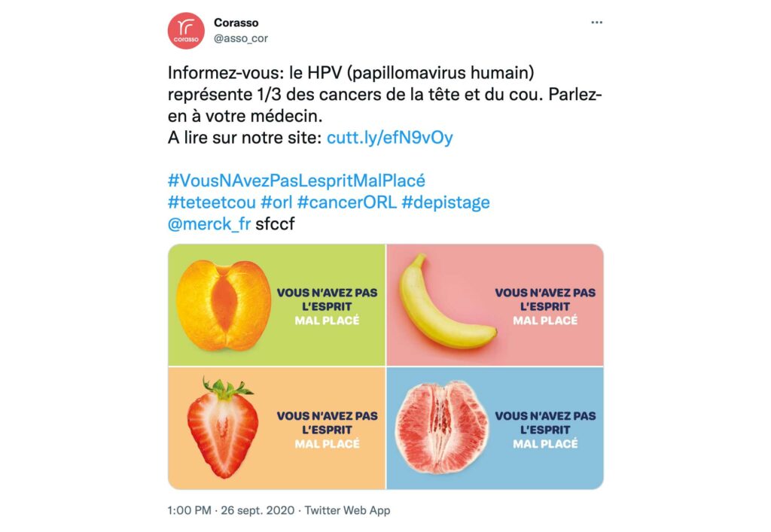Screen dimensions: 771x532
Task: Open the tweet options ellipsis menu
Action: click(x=597, y=22)
